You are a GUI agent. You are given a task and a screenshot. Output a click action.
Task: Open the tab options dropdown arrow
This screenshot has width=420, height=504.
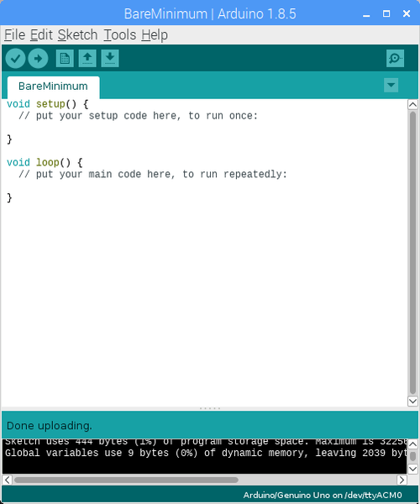coord(391,85)
